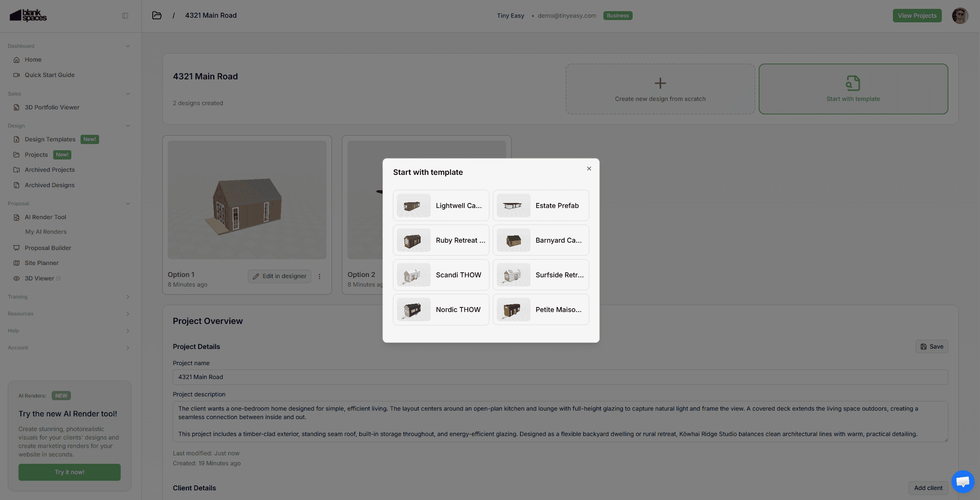Screen dimensions: 980x500
Task: Click the View Projects button
Action: click(x=917, y=16)
